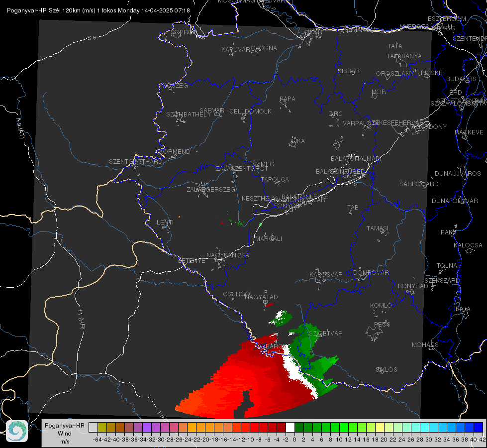Choose the yellow swatch between 18 and 20
The height and width of the screenshot is (448, 487).
pyautogui.click(x=380, y=427)
